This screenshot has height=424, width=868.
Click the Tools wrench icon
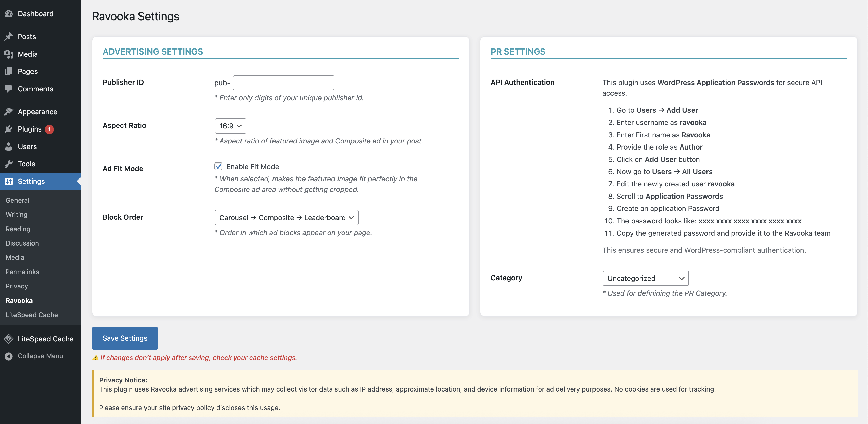[9, 164]
